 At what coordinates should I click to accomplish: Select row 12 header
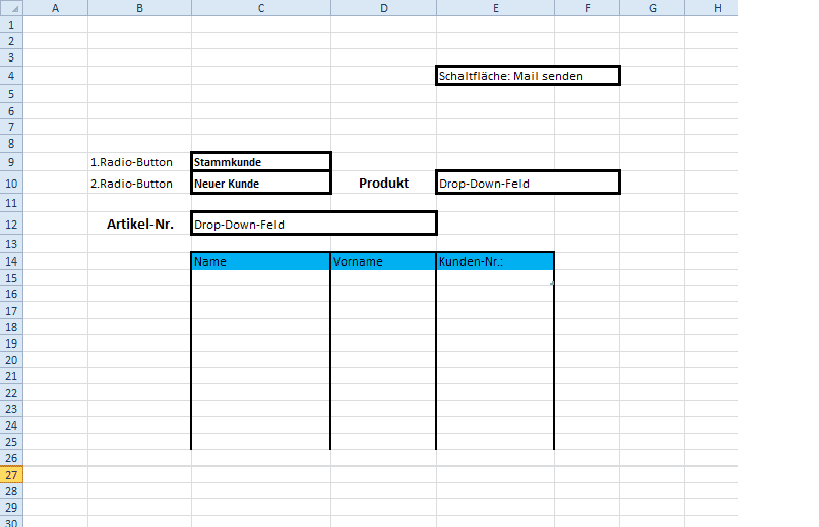pos(11,224)
